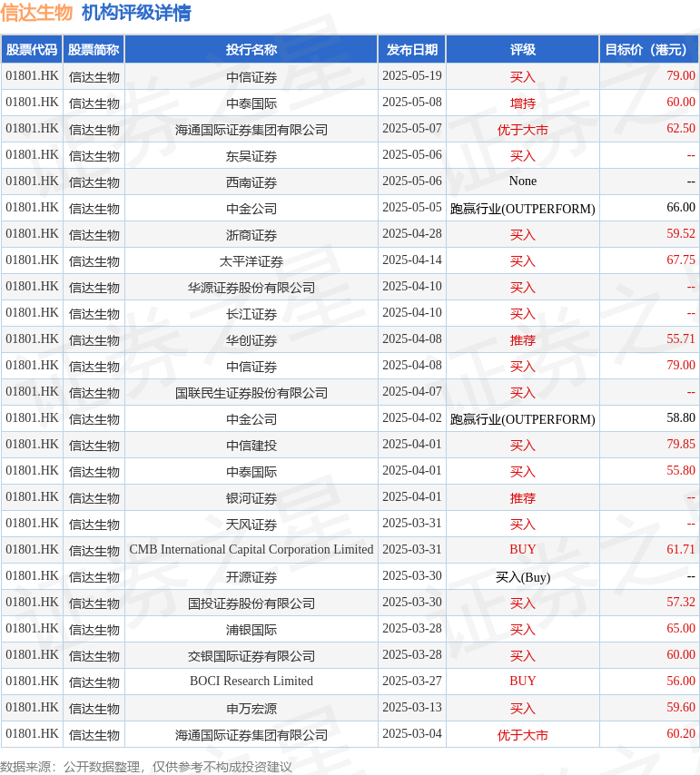Click the 投行名称 column header
This screenshot has height=775, width=700.
(251, 49)
